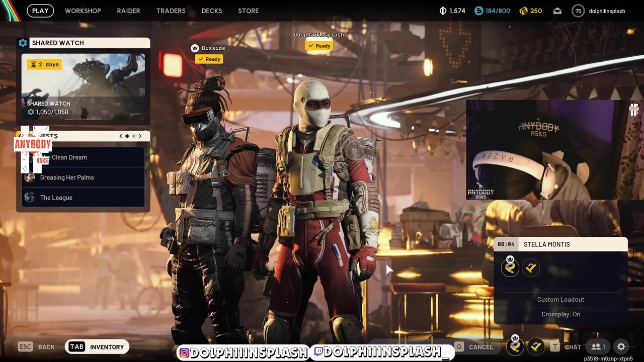Click the SHARED WATCH panel header title
This screenshot has height=362, width=644.
point(58,43)
